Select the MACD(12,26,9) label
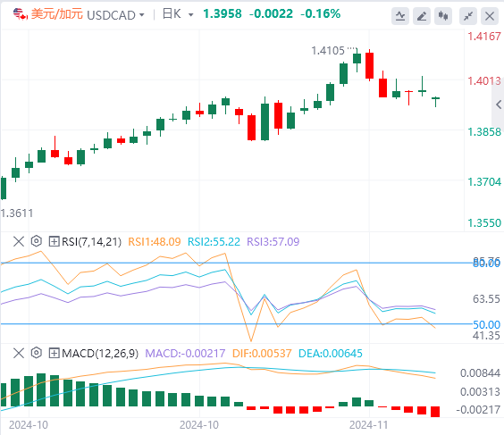The height and width of the screenshot is (435, 504). pyautogui.click(x=100, y=354)
